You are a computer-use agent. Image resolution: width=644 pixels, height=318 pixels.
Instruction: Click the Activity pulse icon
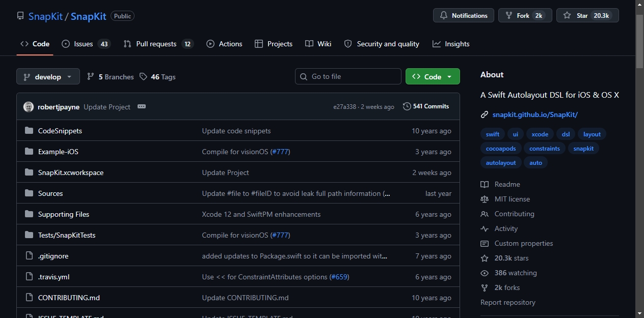point(485,228)
